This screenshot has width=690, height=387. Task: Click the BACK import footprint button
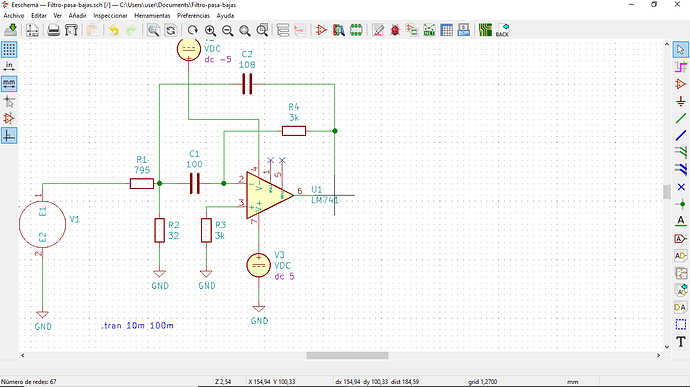pyautogui.click(x=502, y=30)
